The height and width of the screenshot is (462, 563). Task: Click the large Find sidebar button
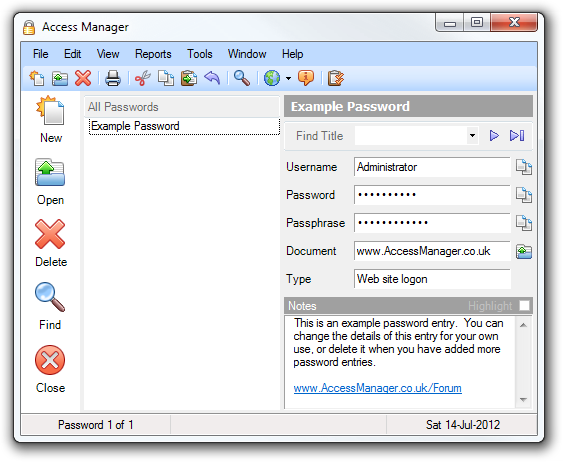tap(50, 306)
